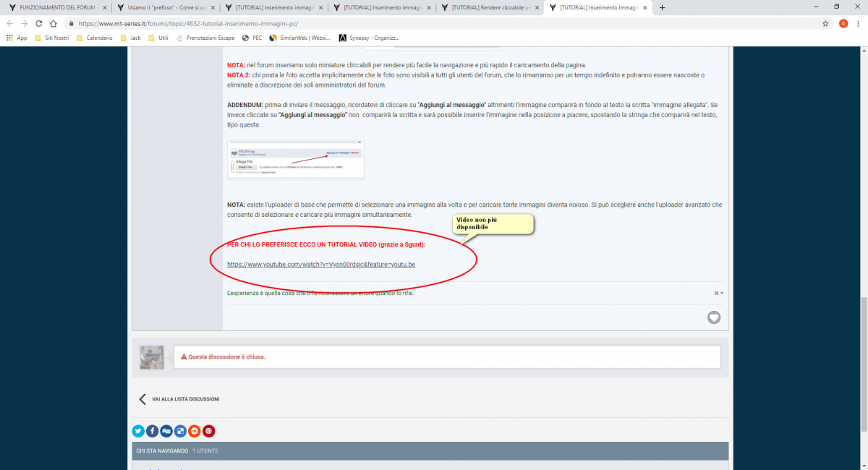Reload the current forum page
Viewport: 868px width, 470px height.
[39, 23]
